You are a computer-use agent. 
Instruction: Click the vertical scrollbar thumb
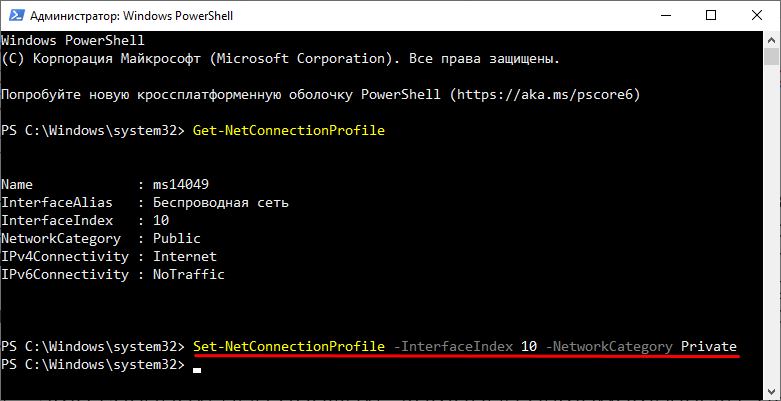[772, 56]
